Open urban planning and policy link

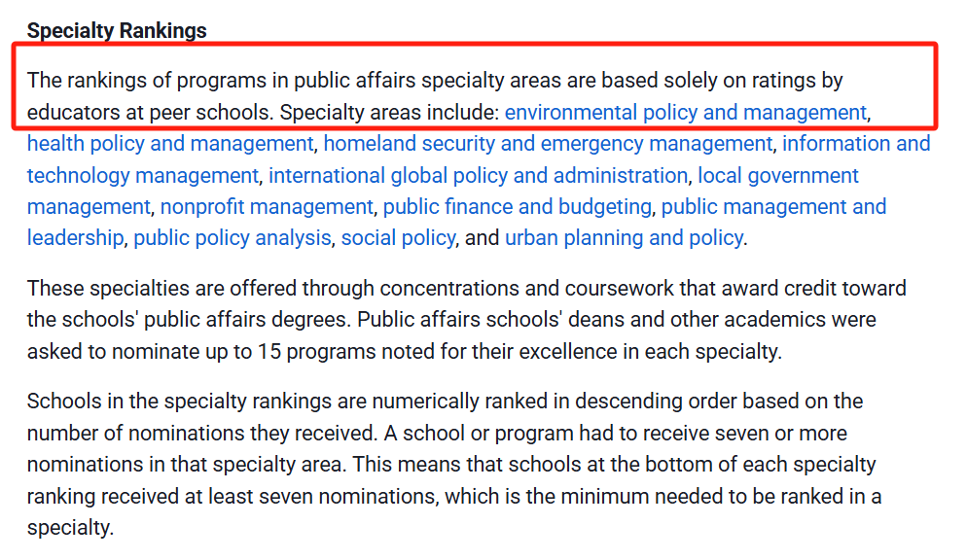[x=624, y=238]
